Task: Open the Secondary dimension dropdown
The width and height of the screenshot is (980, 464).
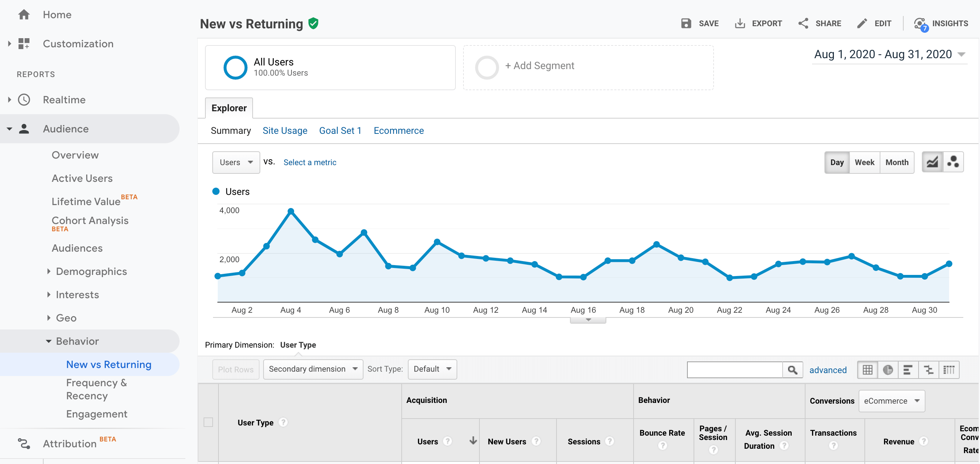Action: tap(313, 369)
